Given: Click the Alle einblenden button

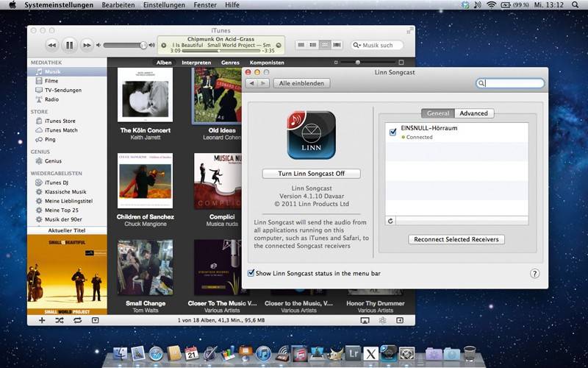Looking at the screenshot, I should (x=301, y=83).
